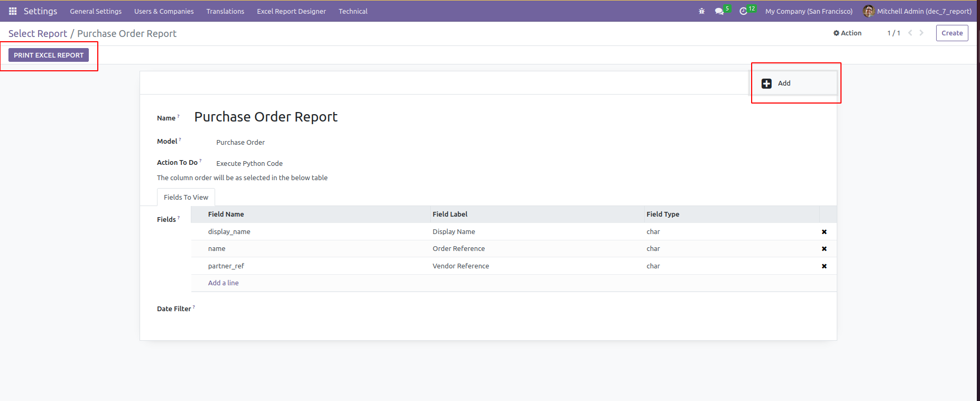
Task: Sort by Field Label column header
Action: pyautogui.click(x=450, y=215)
